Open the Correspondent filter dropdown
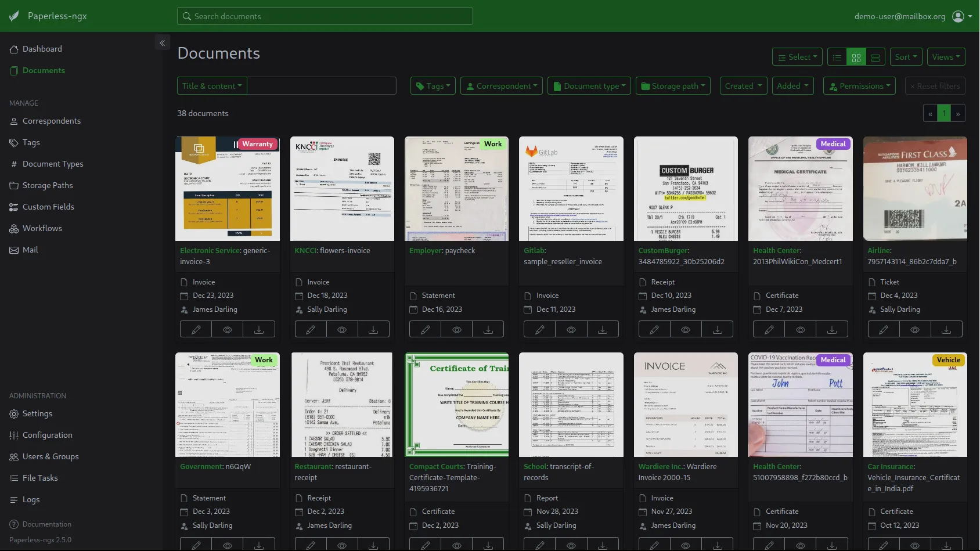Screen dimensions: 980x551 [x=501, y=85]
